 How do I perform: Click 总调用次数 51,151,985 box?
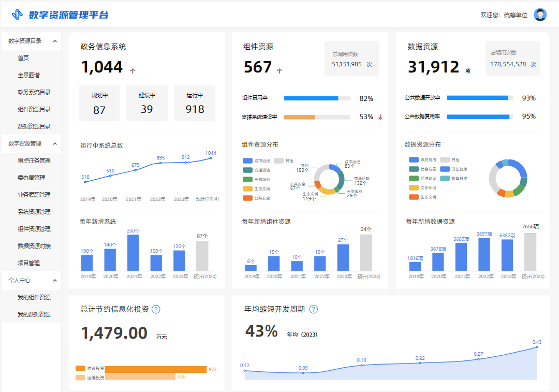click(351, 58)
